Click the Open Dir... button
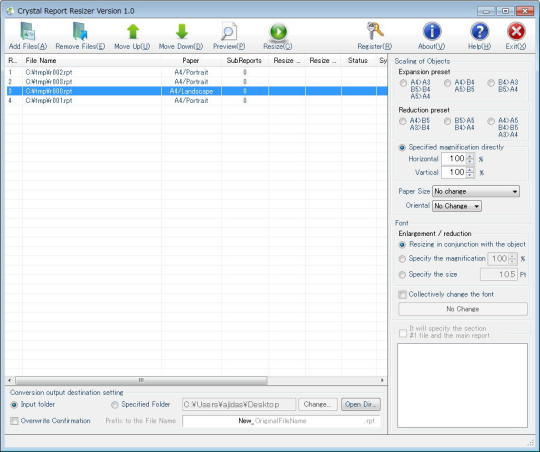Viewport: 540px width, 452px height. click(361, 404)
